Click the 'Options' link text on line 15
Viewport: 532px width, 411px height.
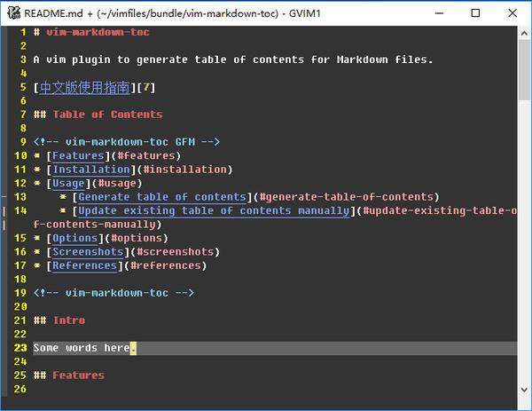click(x=75, y=238)
